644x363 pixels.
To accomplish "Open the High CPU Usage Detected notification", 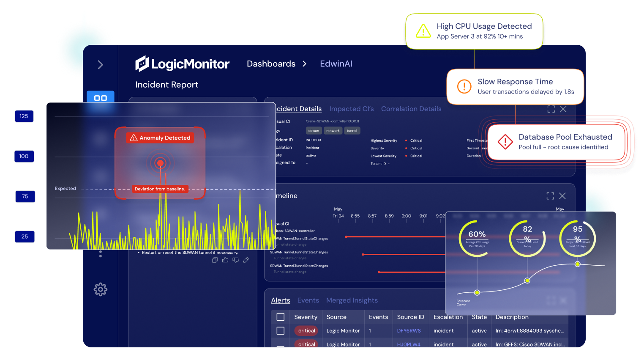I will pos(474,31).
